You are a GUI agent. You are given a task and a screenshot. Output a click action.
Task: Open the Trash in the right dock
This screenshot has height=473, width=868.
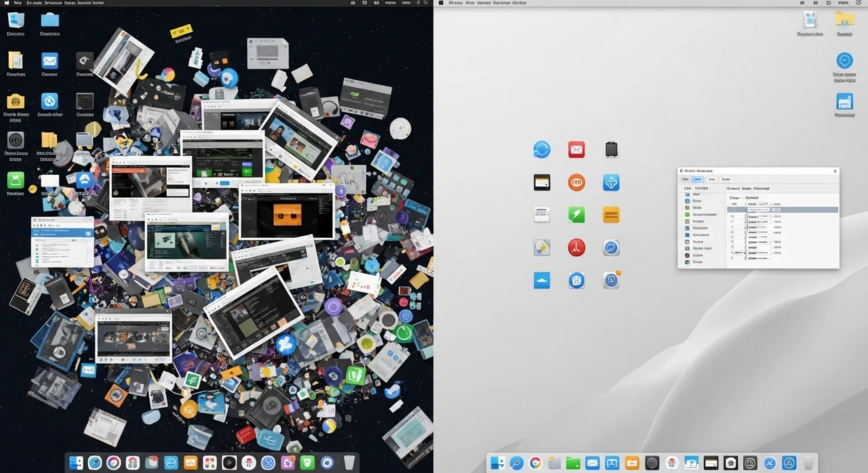(x=808, y=464)
